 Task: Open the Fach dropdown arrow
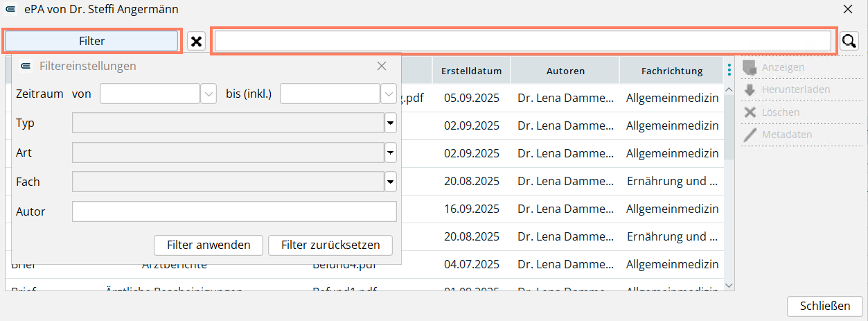pos(391,182)
